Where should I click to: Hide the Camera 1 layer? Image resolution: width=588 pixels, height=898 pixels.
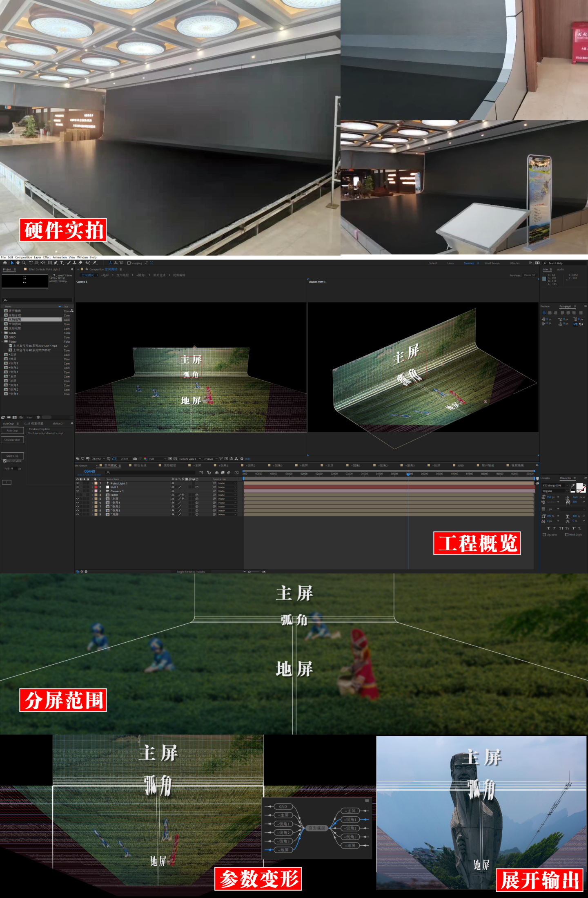point(78,491)
